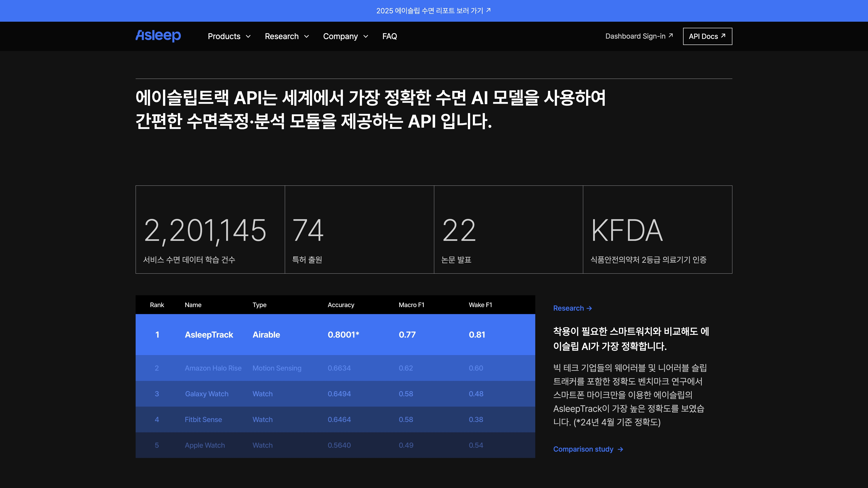Viewport: 868px width, 488px height.
Task: Follow the Comparison study link
Action: pyautogui.click(x=583, y=449)
